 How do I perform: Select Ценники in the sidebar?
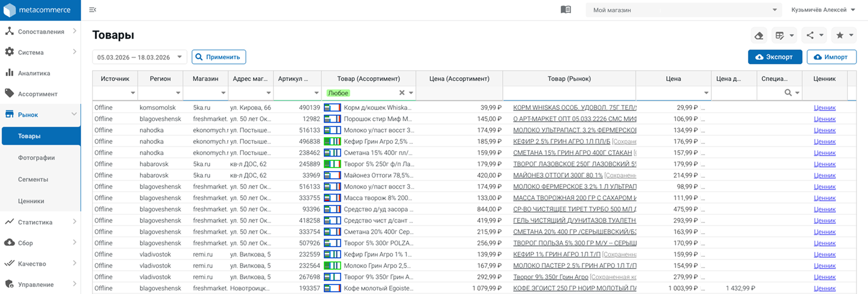point(31,201)
